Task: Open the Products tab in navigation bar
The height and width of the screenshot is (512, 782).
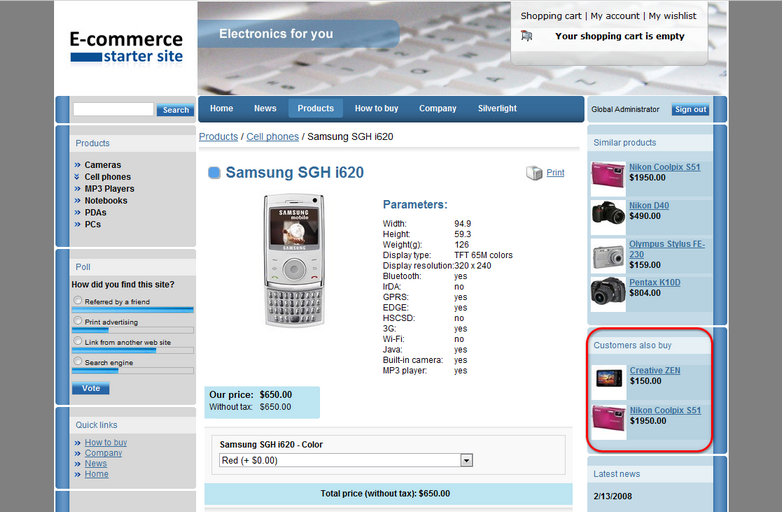Action: tap(315, 109)
